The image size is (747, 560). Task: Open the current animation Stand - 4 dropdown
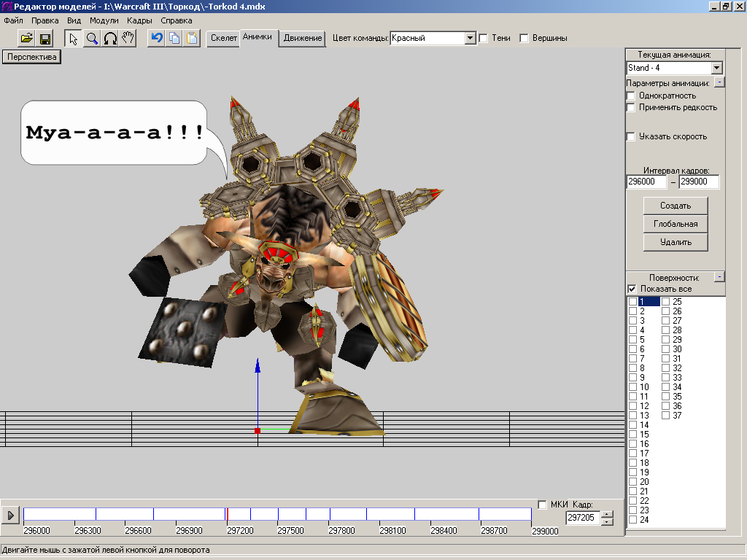(716, 68)
